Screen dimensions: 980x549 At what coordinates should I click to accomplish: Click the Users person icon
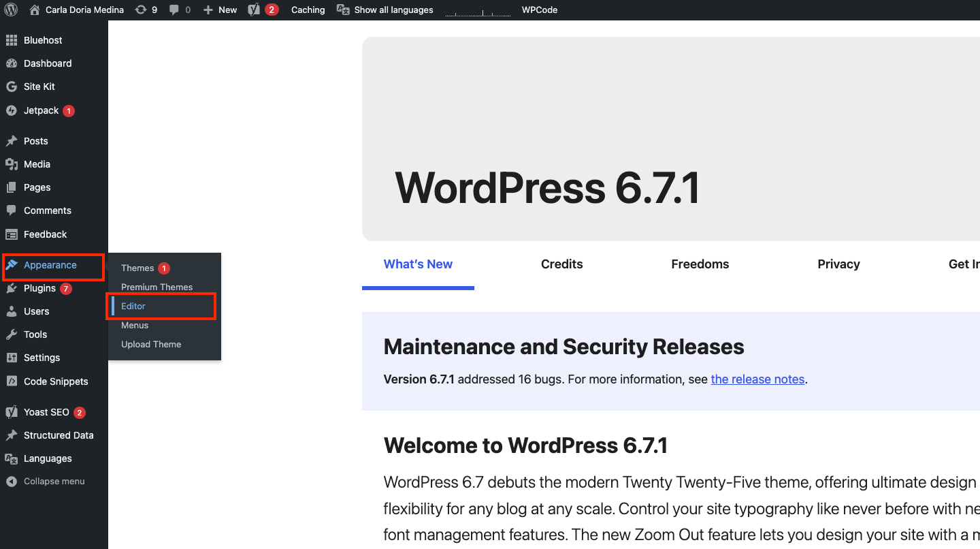(x=12, y=311)
